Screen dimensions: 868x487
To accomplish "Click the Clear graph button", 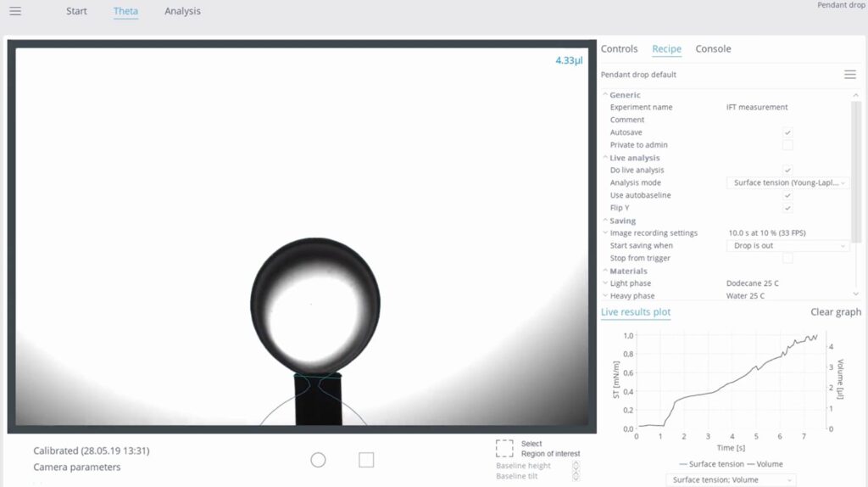I will point(835,312).
